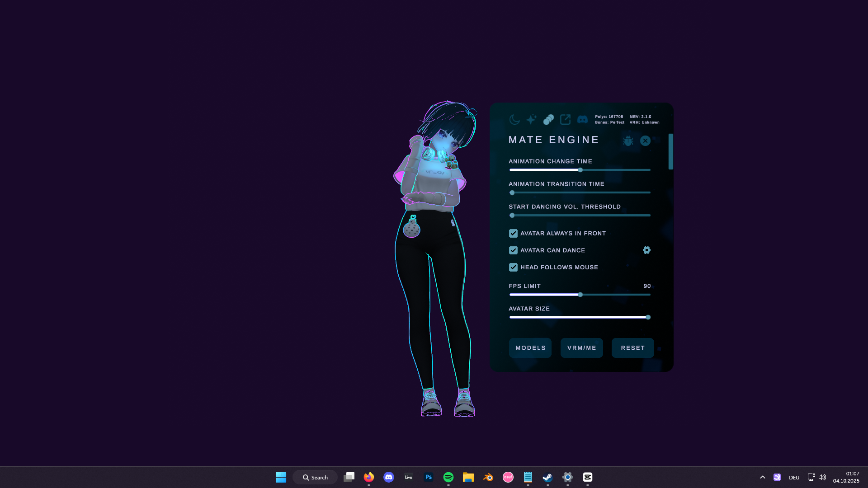
Task: Click the moon icon in MateEngine header
Action: [514, 119]
